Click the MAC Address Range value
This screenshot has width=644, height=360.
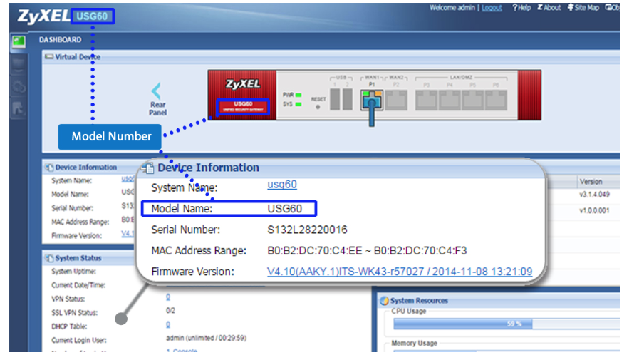367,251
